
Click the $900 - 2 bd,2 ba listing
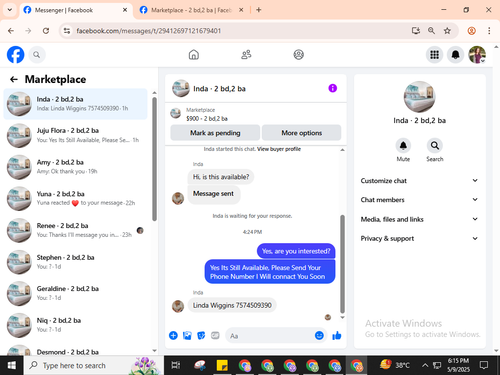tap(207, 119)
